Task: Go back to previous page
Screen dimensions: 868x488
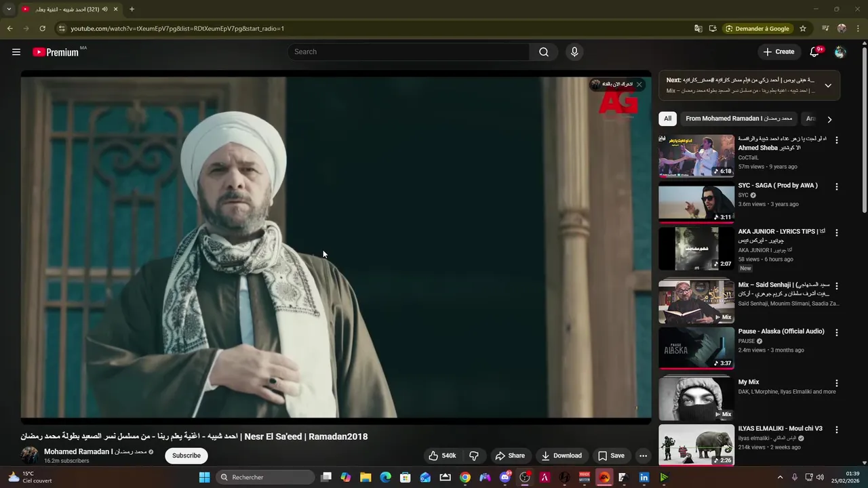Action: point(9,28)
